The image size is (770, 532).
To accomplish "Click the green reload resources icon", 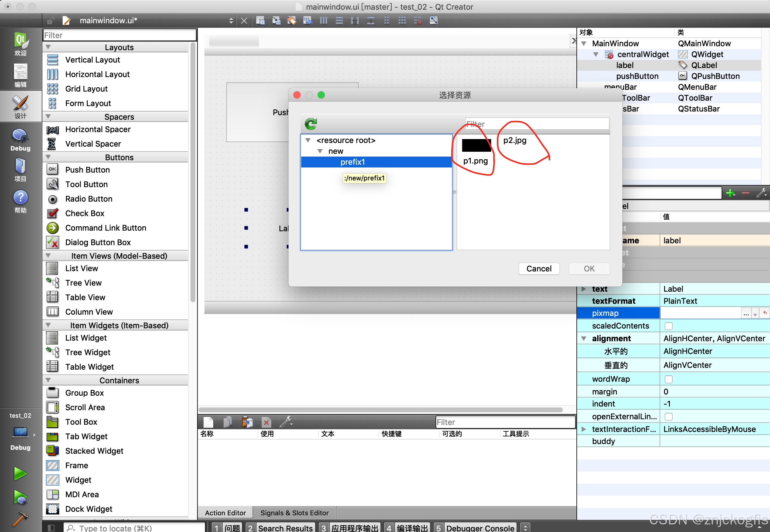I will 311,124.
